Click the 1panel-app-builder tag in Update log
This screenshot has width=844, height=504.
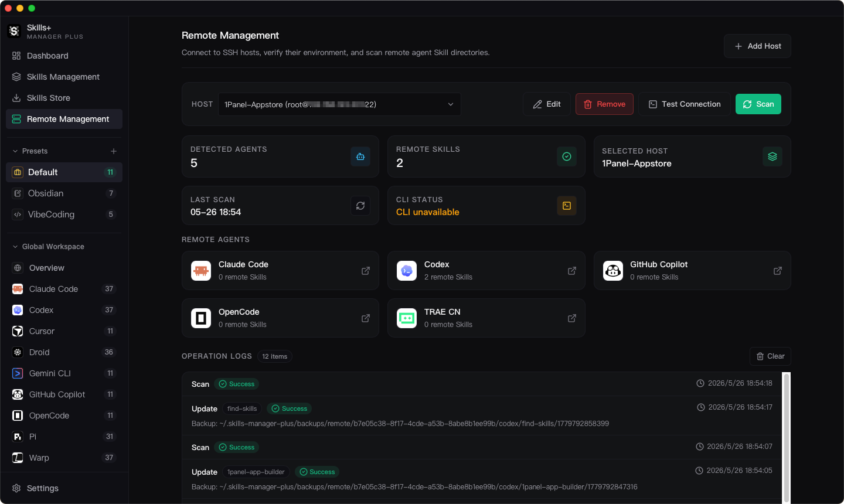[256, 472]
